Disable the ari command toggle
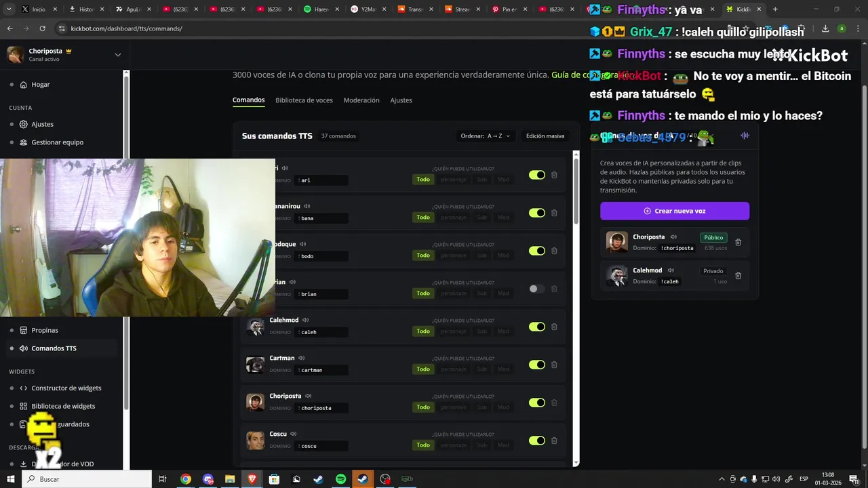The image size is (868, 488). [537, 175]
